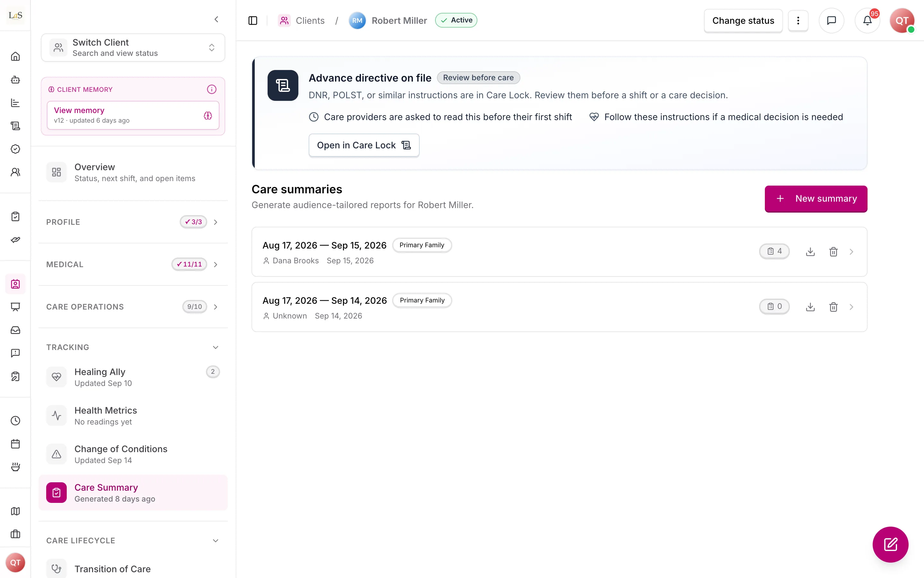Open the chat messages icon in header

pos(831,21)
